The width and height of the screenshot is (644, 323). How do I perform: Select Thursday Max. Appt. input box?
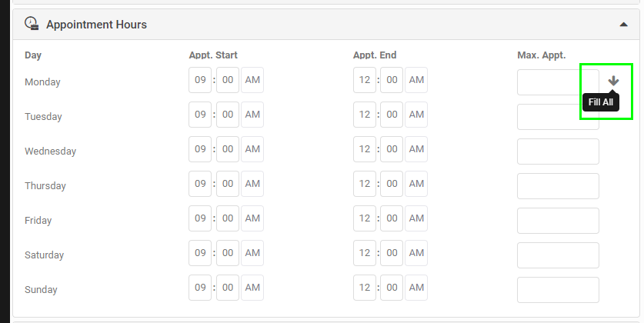[558, 186]
